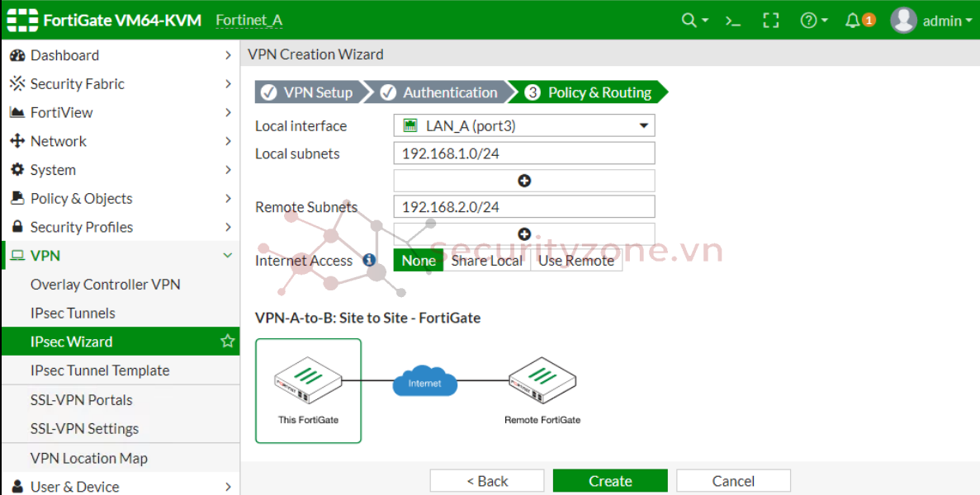The height and width of the screenshot is (495, 980).
Task: Open the notifications bell icon
Action: point(853,21)
